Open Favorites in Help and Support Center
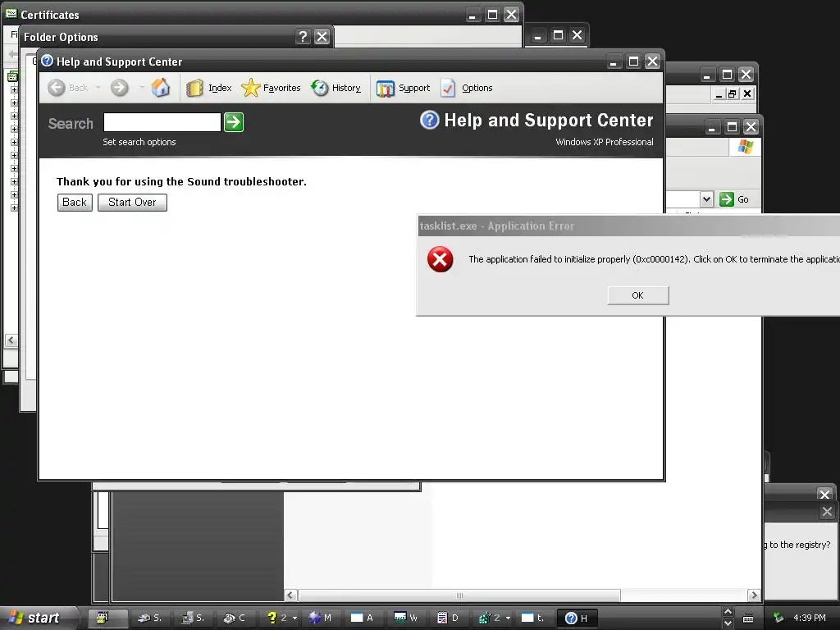The height and width of the screenshot is (630, 840). click(271, 88)
